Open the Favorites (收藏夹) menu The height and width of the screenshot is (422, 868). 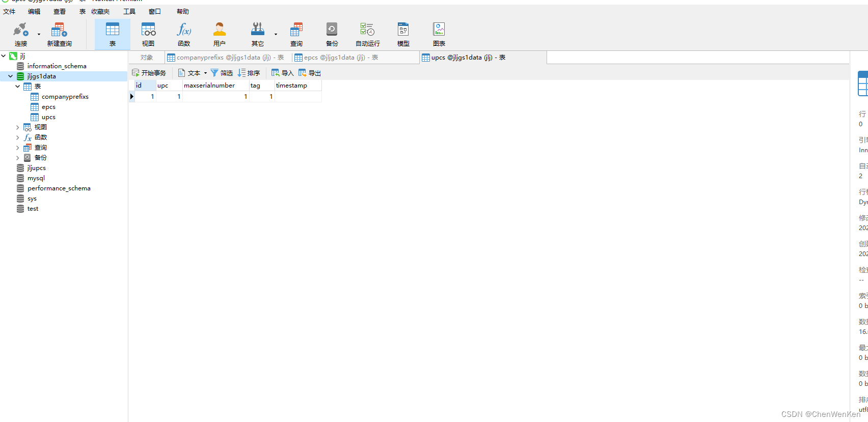pyautogui.click(x=100, y=12)
